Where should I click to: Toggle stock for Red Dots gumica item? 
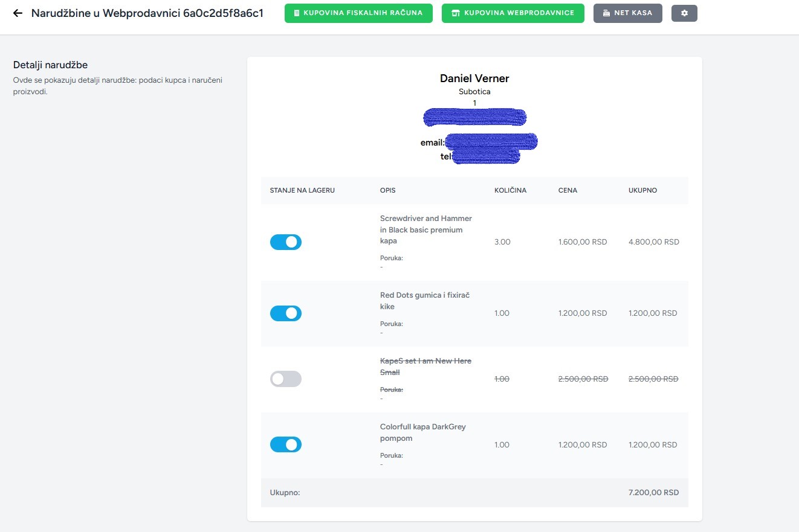286,313
